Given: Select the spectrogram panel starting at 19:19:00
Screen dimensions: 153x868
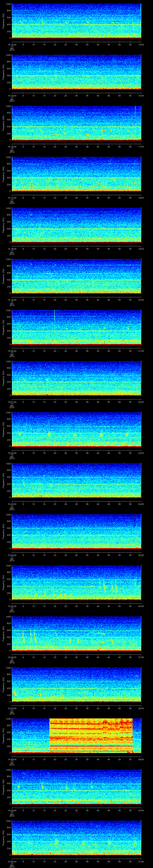Looking at the screenshot, I should pyautogui.click(x=76, y=276).
